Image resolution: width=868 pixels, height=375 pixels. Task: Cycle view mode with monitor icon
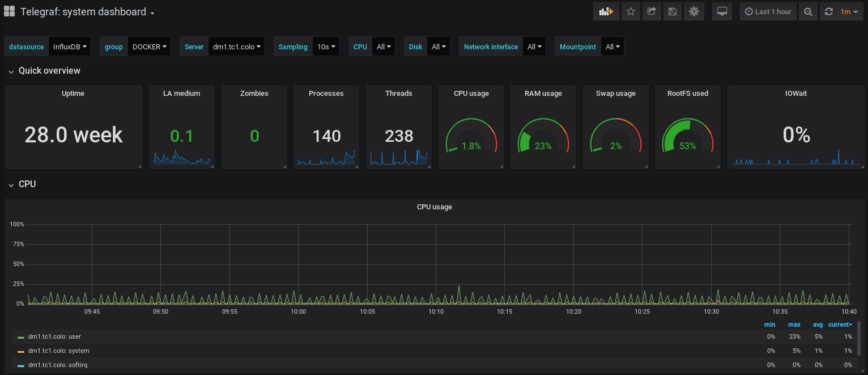point(722,11)
